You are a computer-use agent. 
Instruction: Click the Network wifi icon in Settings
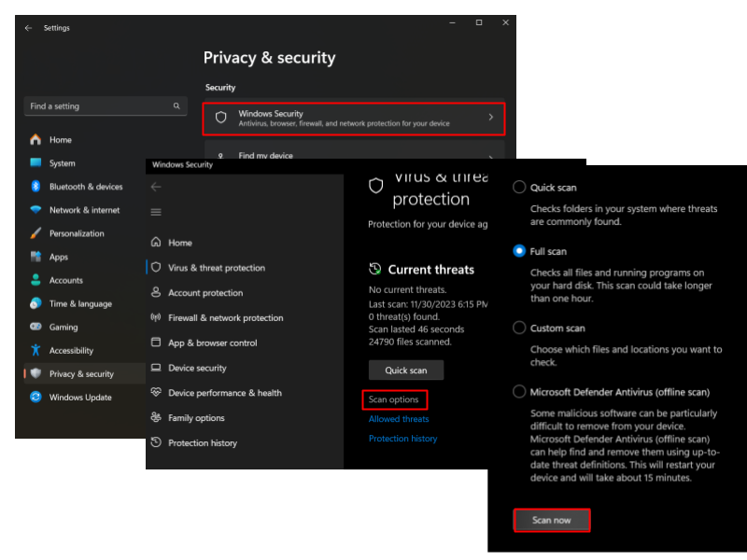tap(35, 209)
